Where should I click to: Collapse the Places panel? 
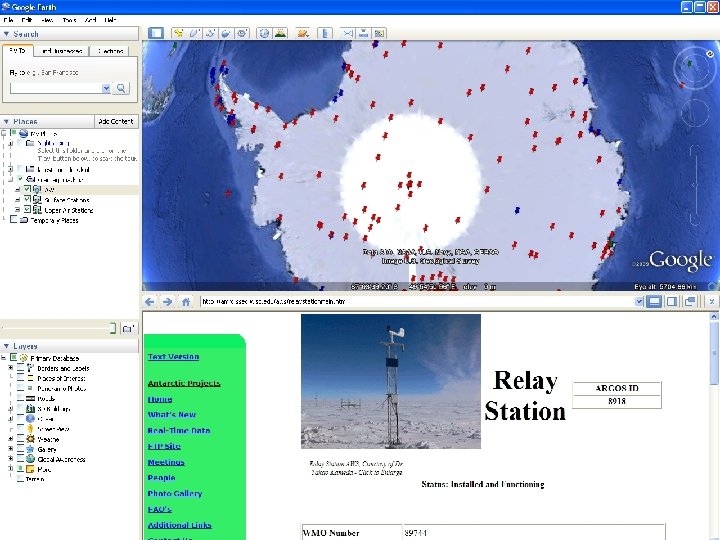click(6, 122)
